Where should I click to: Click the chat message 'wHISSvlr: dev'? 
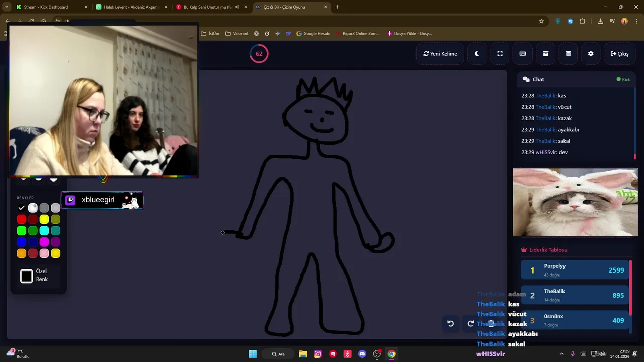coord(544,152)
